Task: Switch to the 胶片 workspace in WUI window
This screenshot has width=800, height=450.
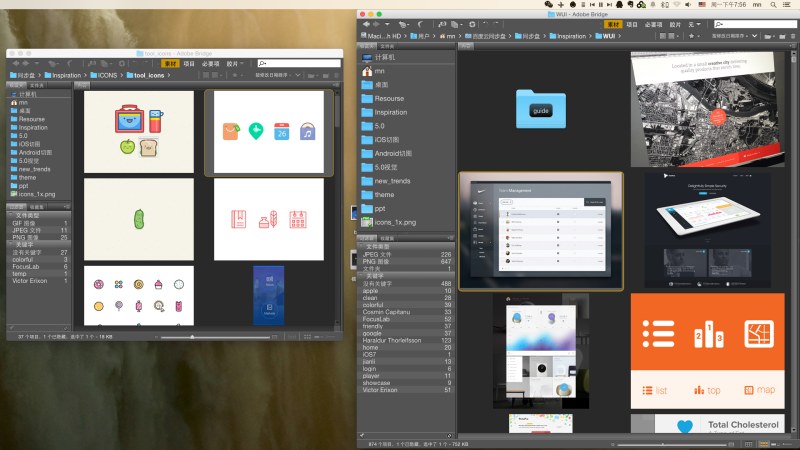Action: tap(675, 24)
